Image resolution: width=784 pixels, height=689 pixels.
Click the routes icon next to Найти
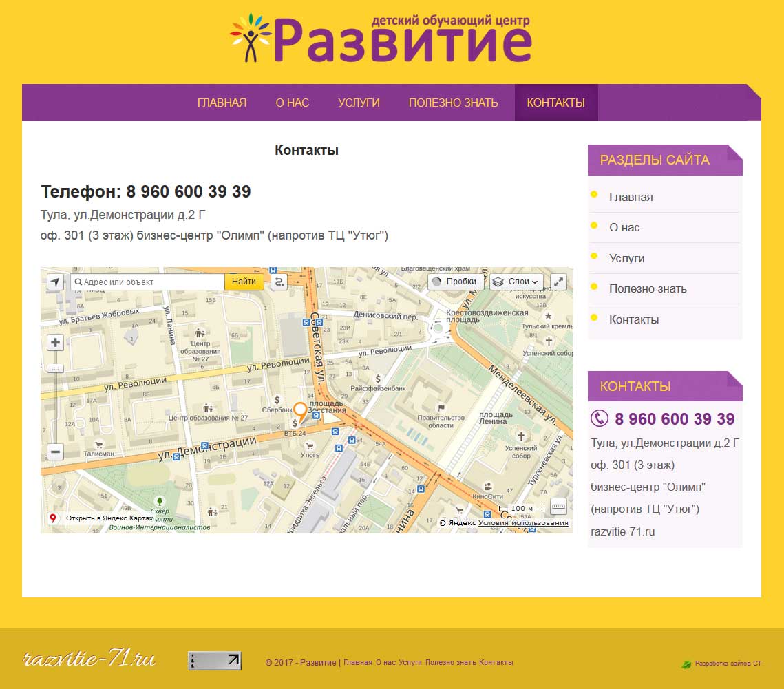point(279,282)
